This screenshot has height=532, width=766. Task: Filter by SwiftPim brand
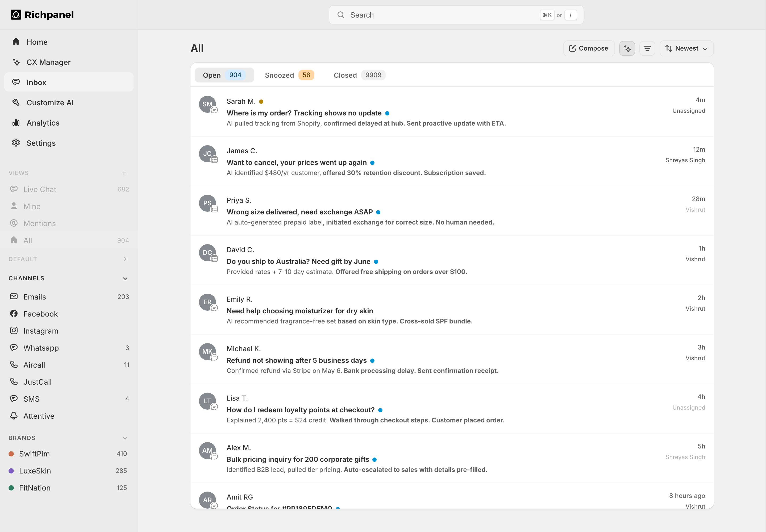coord(69,454)
